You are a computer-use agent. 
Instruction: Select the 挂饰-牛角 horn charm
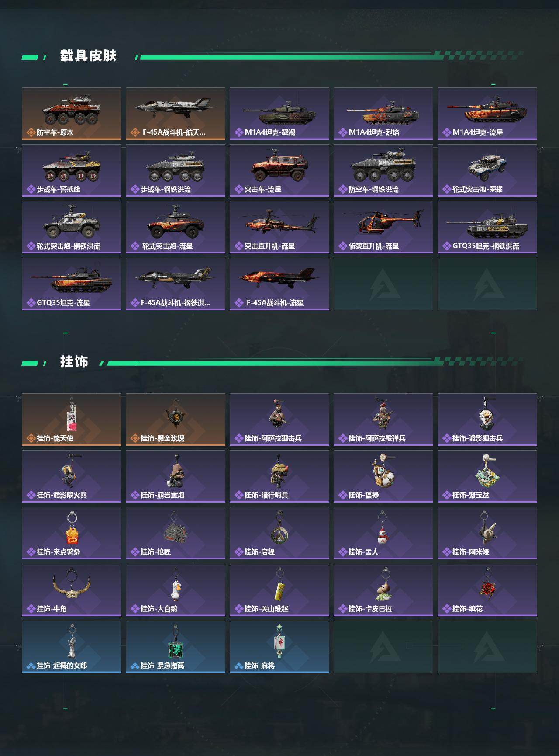point(72,590)
